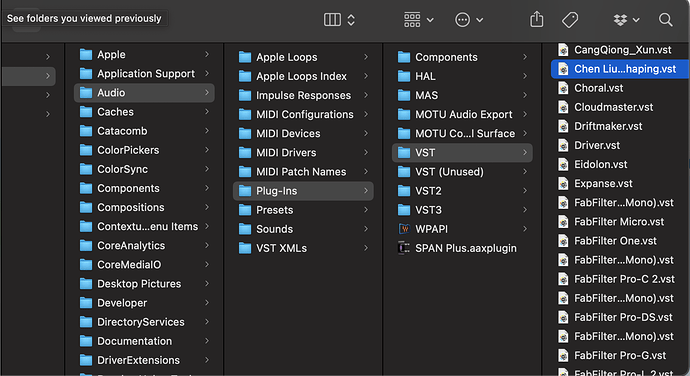Viewport: 690px width, 376px height.
Task: Click the FabFilter One.vst file icon
Action: tap(563, 241)
